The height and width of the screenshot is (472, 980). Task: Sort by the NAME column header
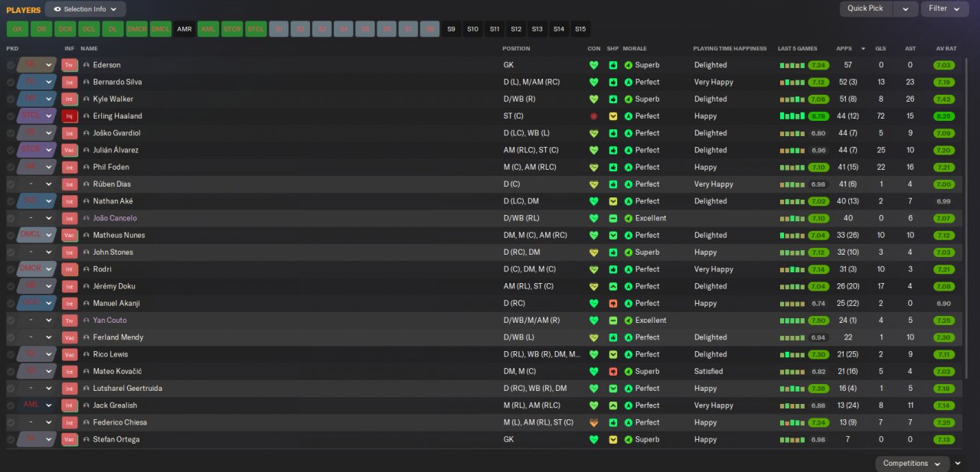coord(89,48)
